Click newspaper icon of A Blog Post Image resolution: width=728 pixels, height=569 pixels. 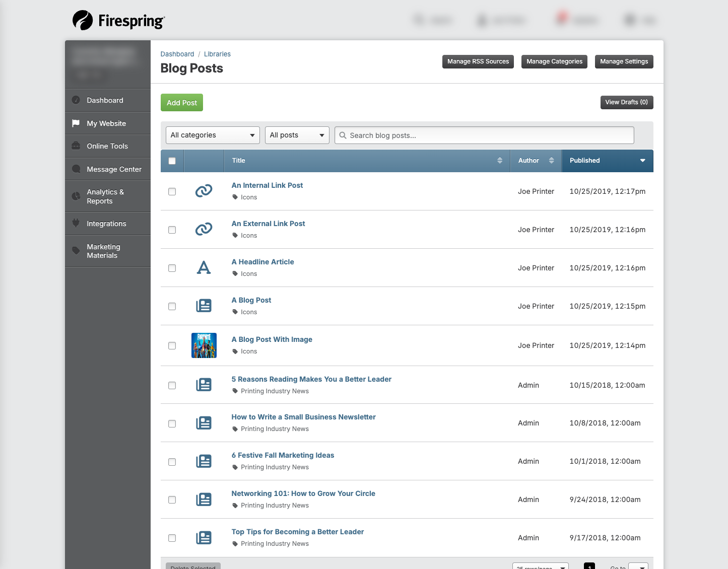point(204,306)
